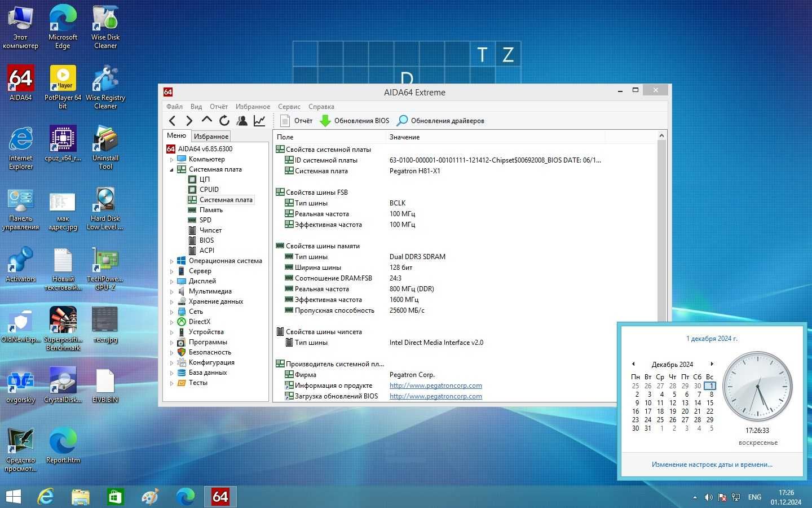Open Hard Disk Low Level desktop icon
Image resolution: width=812 pixels, height=508 pixels.
tap(105, 208)
